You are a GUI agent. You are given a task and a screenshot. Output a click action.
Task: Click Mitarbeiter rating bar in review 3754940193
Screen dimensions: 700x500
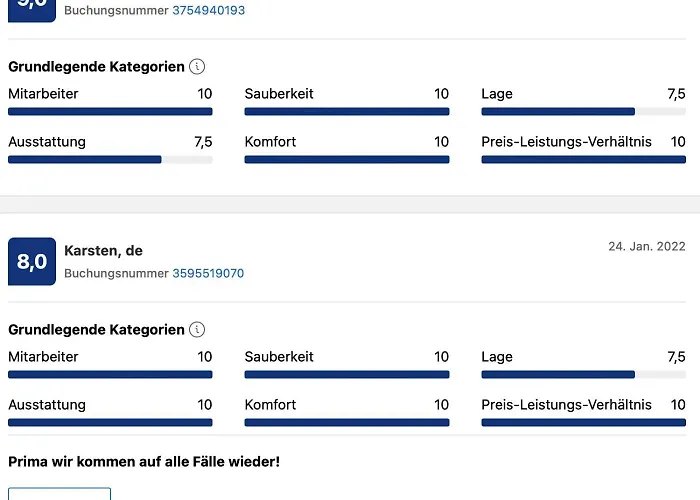pyautogui.click(x=110, y=112)
